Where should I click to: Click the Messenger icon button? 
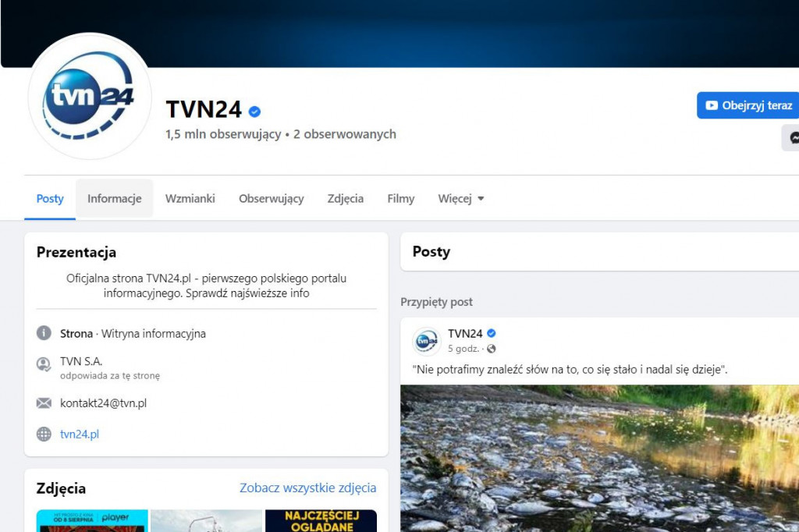pyautogui.click(x=792, y=138)
